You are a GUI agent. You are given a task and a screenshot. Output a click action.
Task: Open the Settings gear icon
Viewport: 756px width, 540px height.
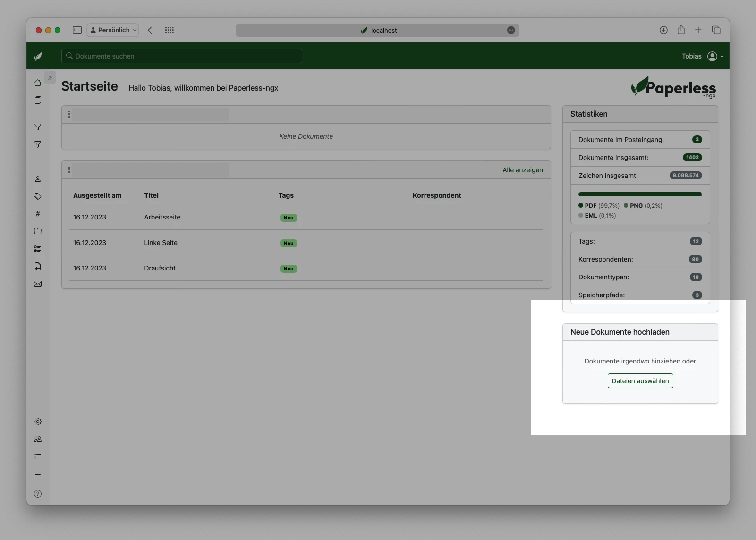(x=38, y=422)
